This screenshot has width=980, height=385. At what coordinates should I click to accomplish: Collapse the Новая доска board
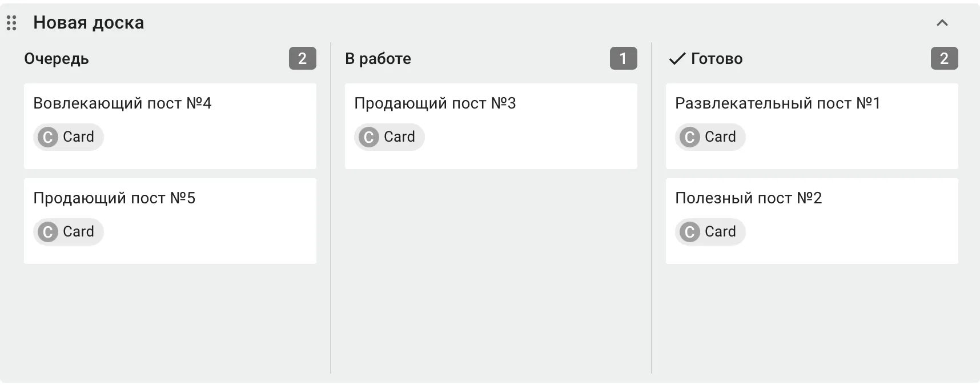[x=942, y=23]
